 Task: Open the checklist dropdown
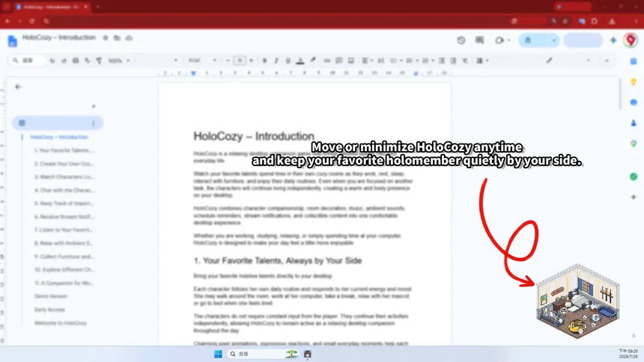(396, 61)
